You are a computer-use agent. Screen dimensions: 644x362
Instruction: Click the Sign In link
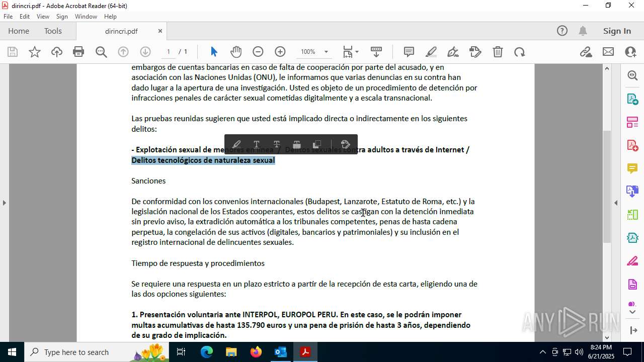click(617, 31)
